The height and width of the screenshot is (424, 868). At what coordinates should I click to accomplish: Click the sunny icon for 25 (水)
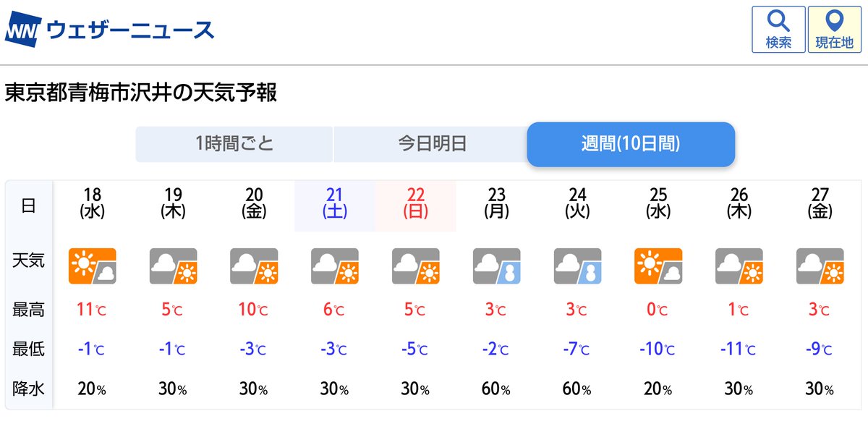[x=658, y=266]
